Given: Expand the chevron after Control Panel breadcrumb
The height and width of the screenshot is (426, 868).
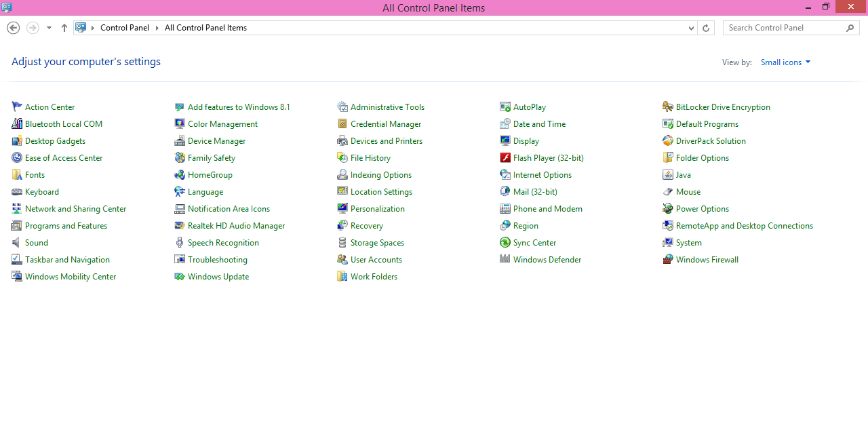Looking at the screenshot, I should (x=157, y=28).
